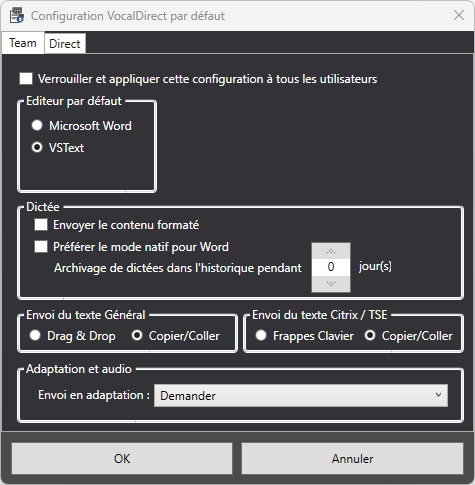This screenshot has height=485, width=475.
Task: Toggle Préférer le mode natif pour Word
Action: [x=41, y=247]
